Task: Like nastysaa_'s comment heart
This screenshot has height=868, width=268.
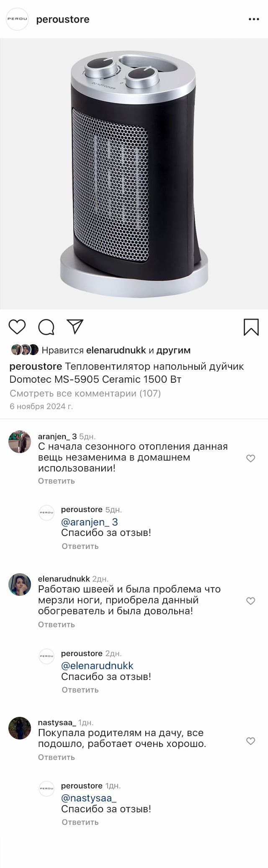Action: 250,741
